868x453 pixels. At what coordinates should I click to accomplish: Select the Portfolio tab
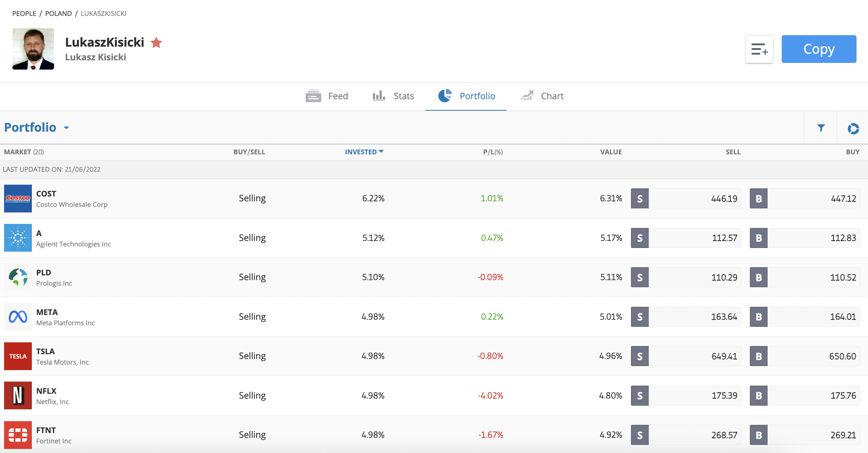coord(466,96)
